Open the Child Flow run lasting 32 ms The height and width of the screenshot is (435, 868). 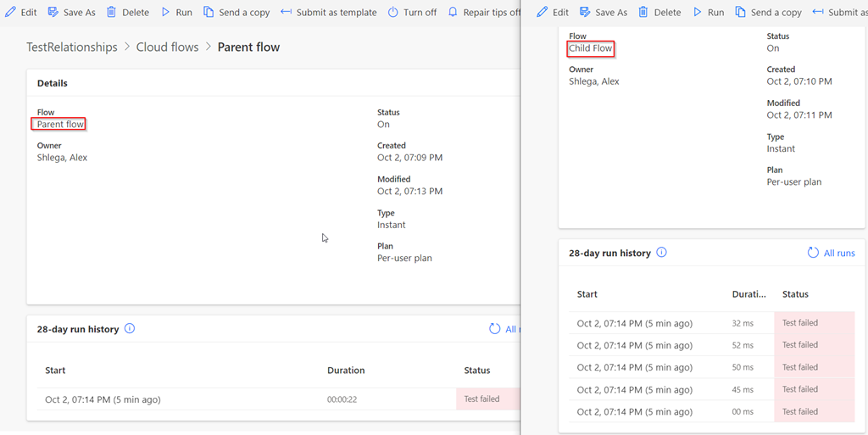635,323
